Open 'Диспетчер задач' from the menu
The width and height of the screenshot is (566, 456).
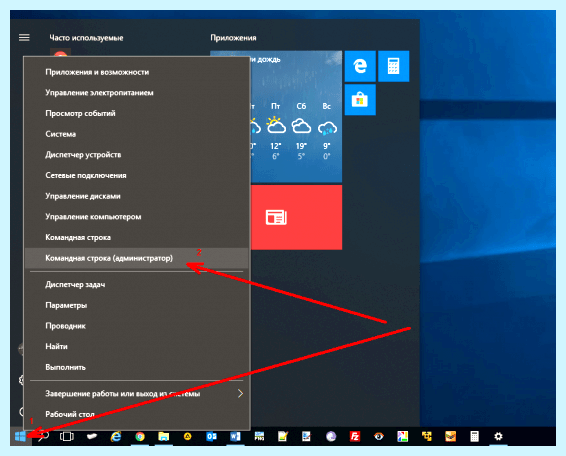point(137,285)
